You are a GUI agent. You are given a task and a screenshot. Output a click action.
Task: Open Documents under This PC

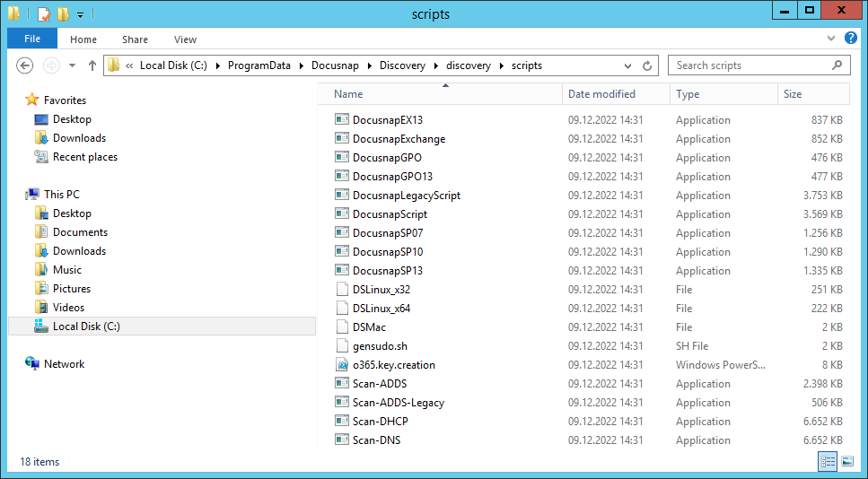[80, 231]
